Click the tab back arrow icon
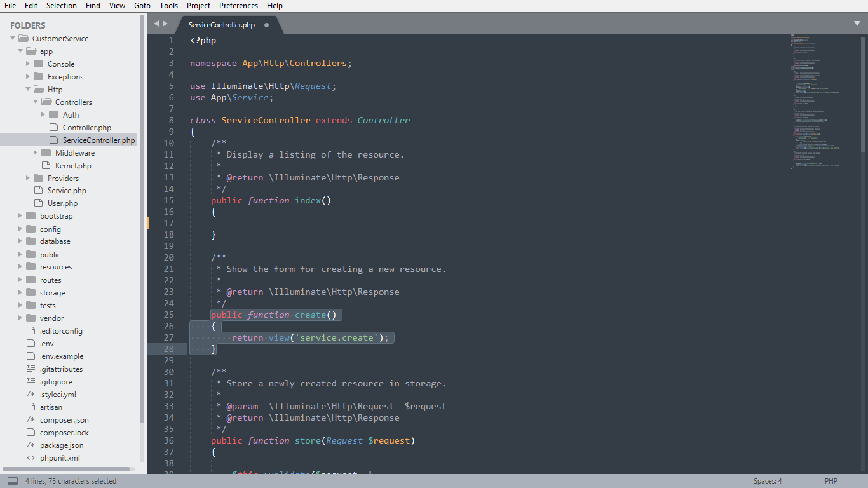 pos(156,24)
